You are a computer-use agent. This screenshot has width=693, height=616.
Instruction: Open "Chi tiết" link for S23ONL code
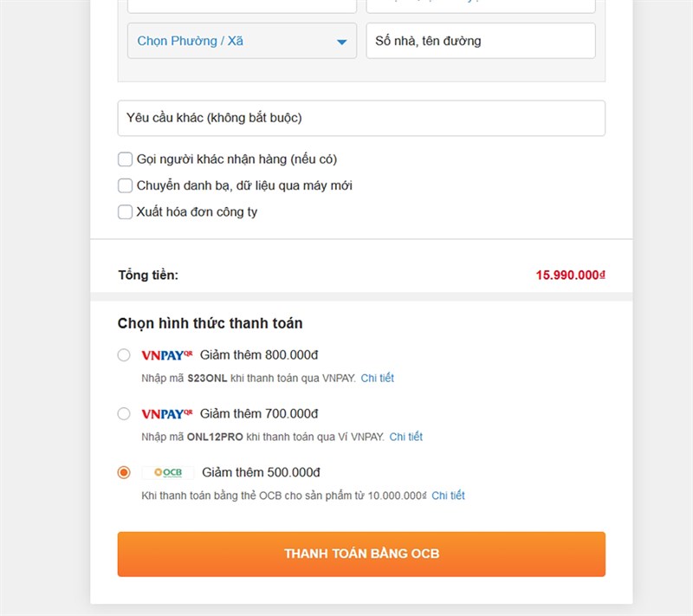coord(378,378)
